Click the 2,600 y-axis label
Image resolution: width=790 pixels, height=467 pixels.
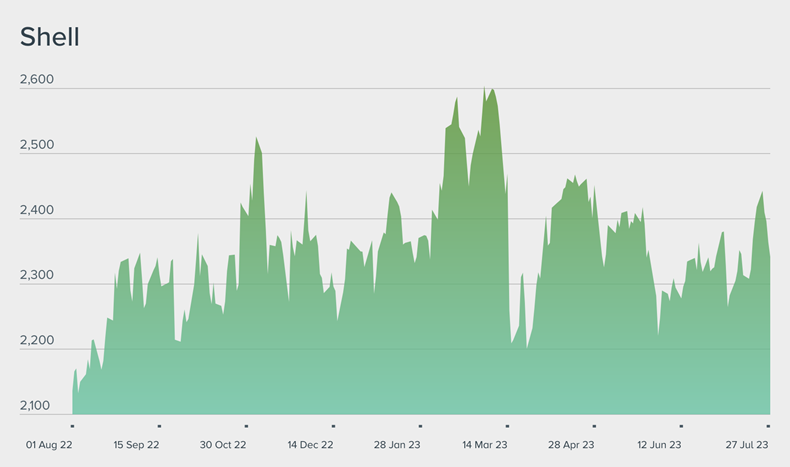(36, 81)
